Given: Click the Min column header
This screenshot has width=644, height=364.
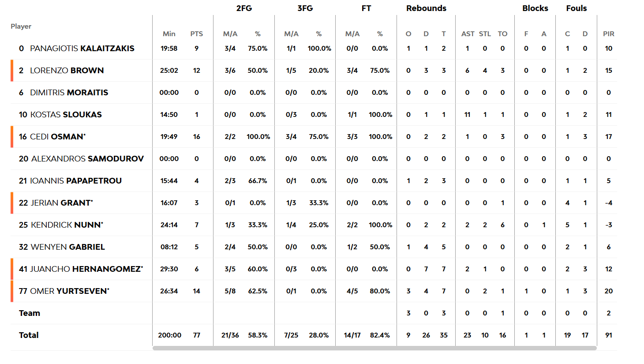Looking at the screenshot, I should click(169, 34).
